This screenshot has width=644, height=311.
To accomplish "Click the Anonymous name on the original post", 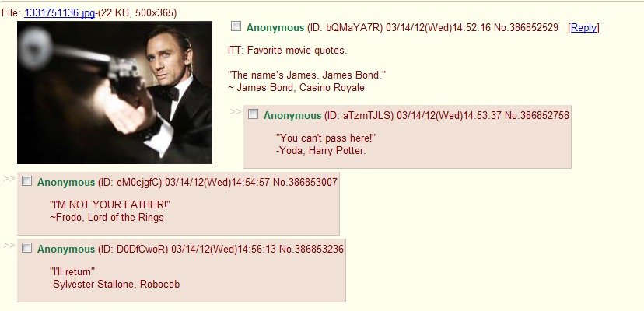I will click(275, 27).
